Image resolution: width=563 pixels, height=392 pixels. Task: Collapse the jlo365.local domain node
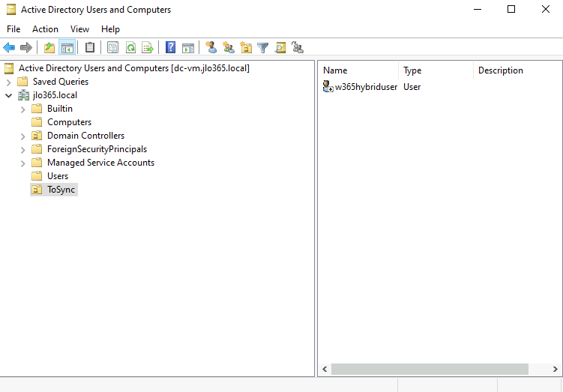pos(8,95)
